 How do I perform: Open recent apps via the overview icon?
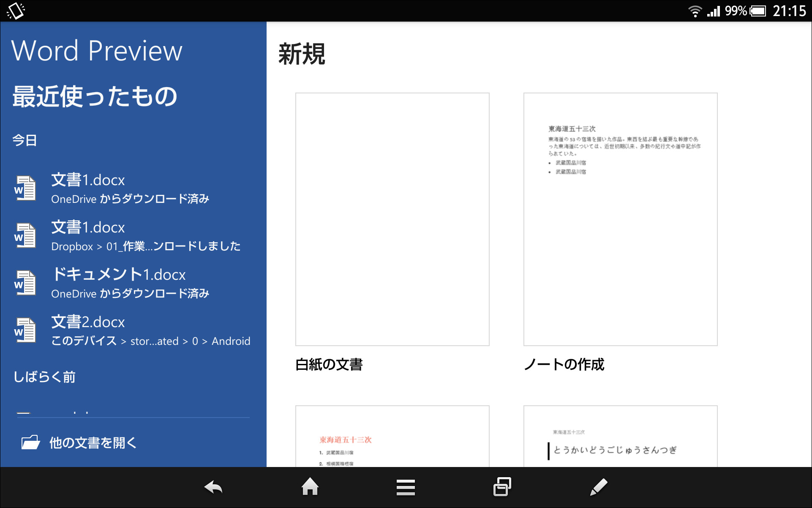point(501,487)
